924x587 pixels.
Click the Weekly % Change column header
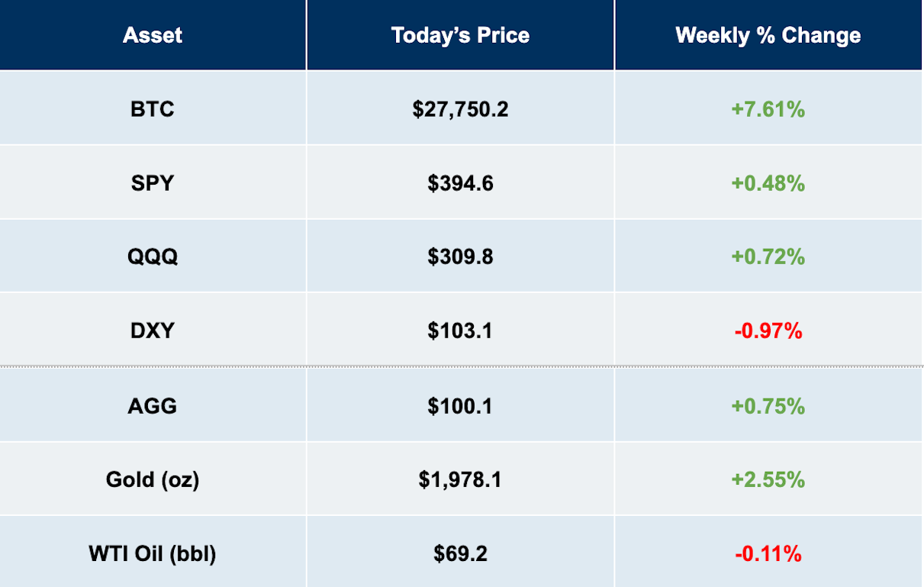tap(768, 35)
